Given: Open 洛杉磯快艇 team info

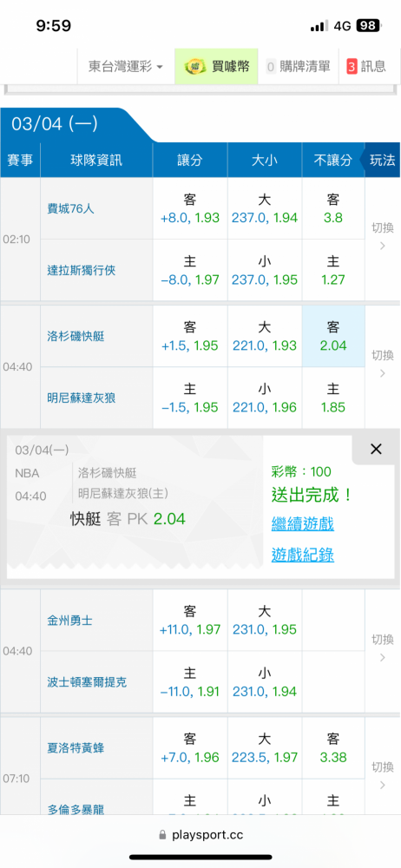Looking at the screenshot, I should point(76,336).
